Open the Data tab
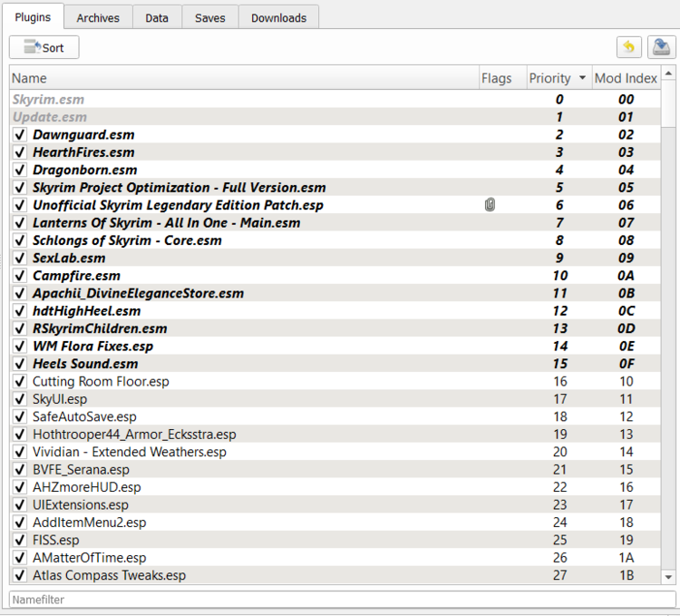Image resolution: width=680 pixels, height=616 pixels. pyautogui.click(x=157, y=18)
